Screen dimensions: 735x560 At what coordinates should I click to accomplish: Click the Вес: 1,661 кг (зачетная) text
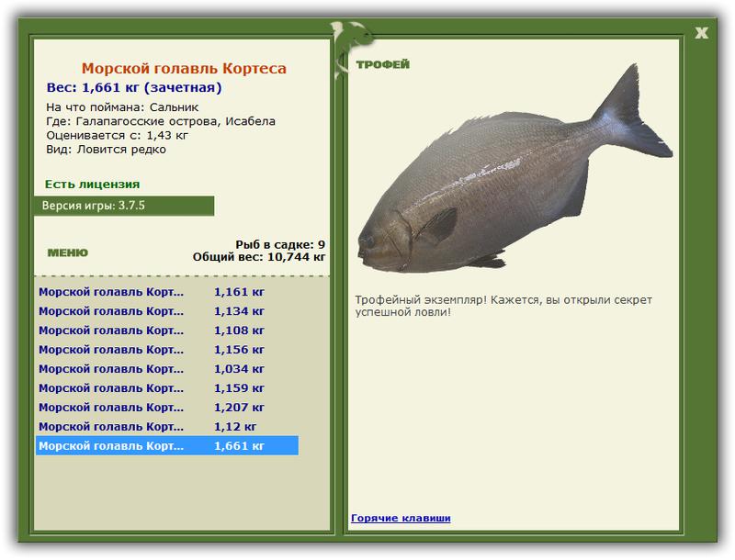(x=134, y=87)
